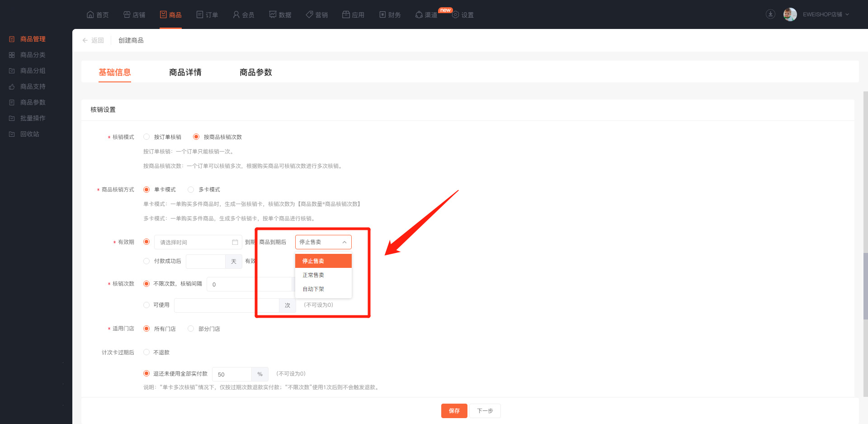Expand the EWEISHOP店铺 account menu
This screenshot has height=424, width=868.
pos(826,14)
